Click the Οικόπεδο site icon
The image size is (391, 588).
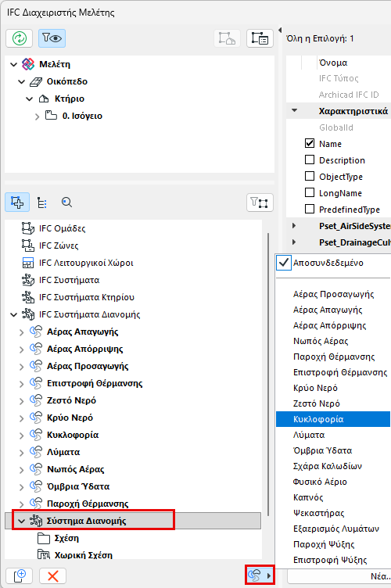[36, 81]
